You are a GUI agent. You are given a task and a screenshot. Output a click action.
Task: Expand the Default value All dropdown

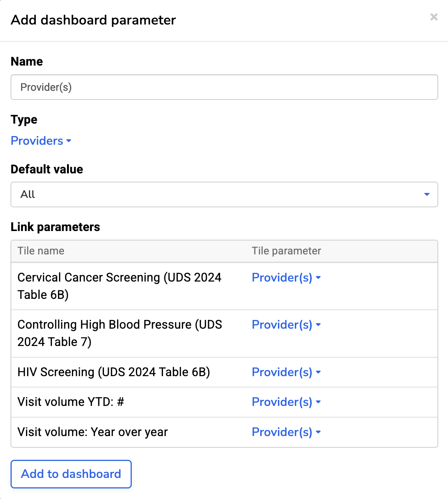tap(224, 194)
